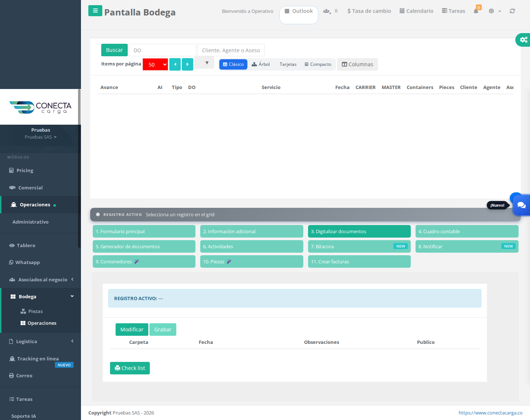The width and height of the screenshot is (530, 420).
Task: Switch to Tarjetas view
Action: point(288,64)
